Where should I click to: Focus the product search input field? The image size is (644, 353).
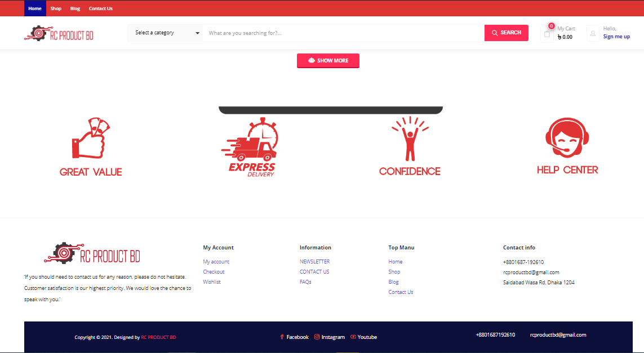click(344, 33)
